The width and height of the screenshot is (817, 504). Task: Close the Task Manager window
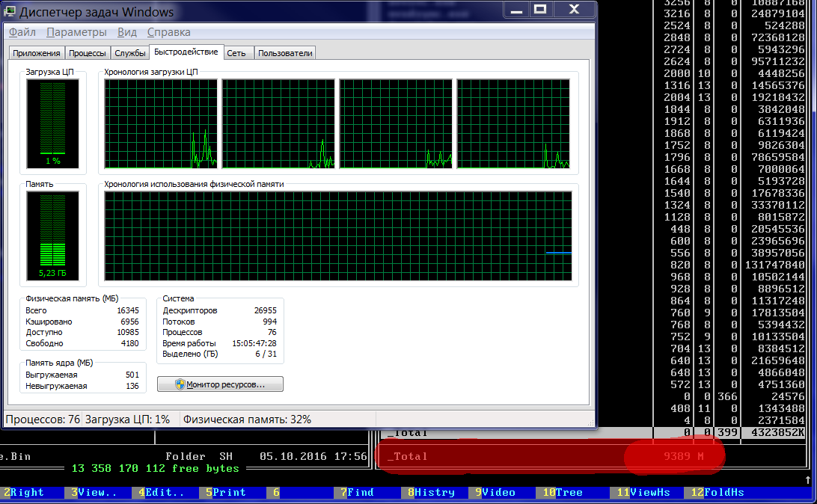coord(574,10)
